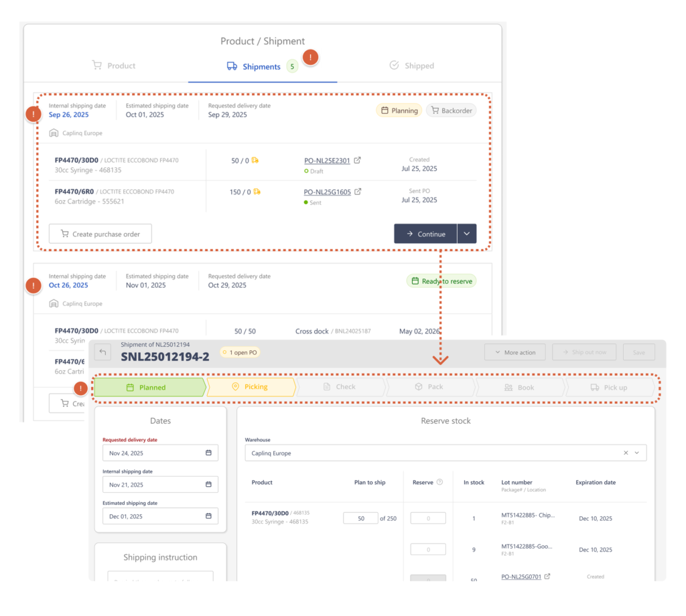Open the More action dropdown
Screen dimensions: 686x616
(514, 352)
